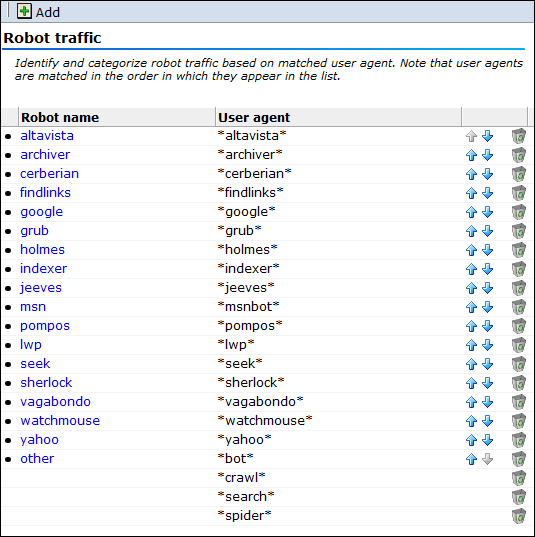Click the Add button label
This screenshot has width=535, height=537.
[48, 12]
